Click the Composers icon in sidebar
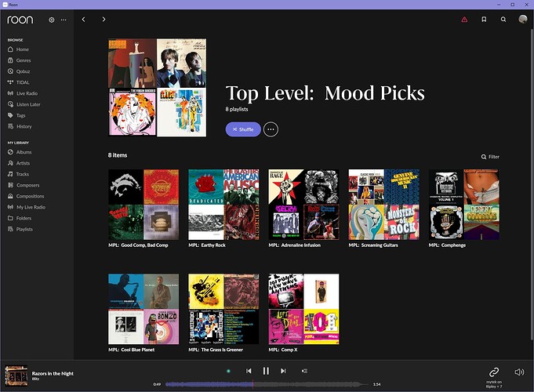The image size is (534, 392). [10, 185]
